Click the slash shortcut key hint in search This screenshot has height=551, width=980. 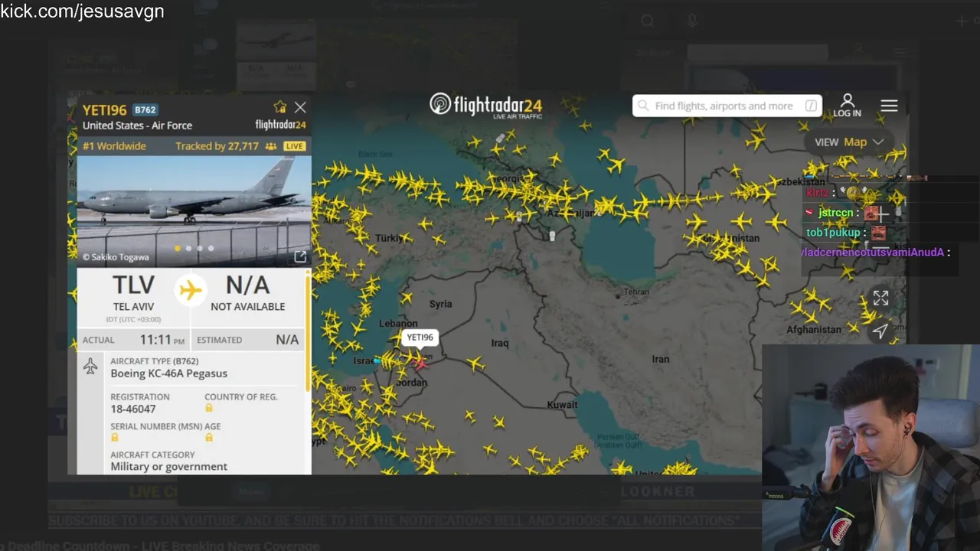pyautogui.click(x=811, y=106)
